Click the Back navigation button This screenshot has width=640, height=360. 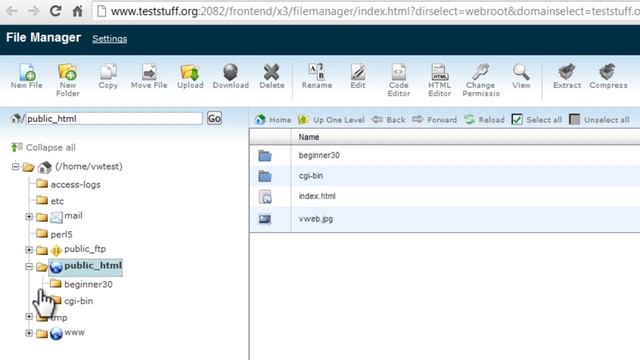pyautogui.click(x=389, y=120)
